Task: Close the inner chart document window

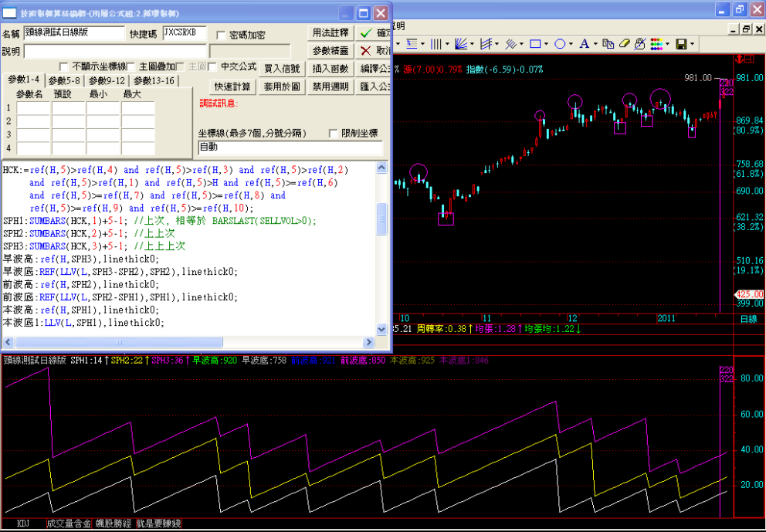Action: pos(758,29)
